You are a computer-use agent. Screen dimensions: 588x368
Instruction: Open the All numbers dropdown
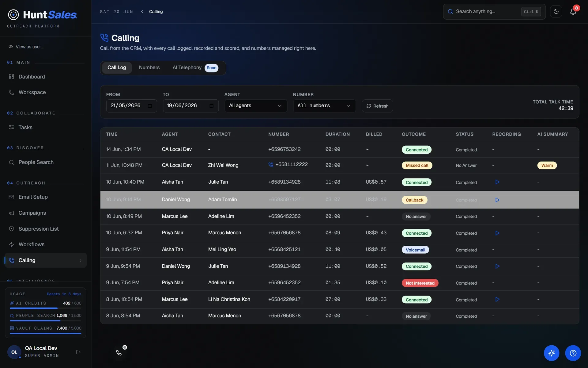point(324,106)
